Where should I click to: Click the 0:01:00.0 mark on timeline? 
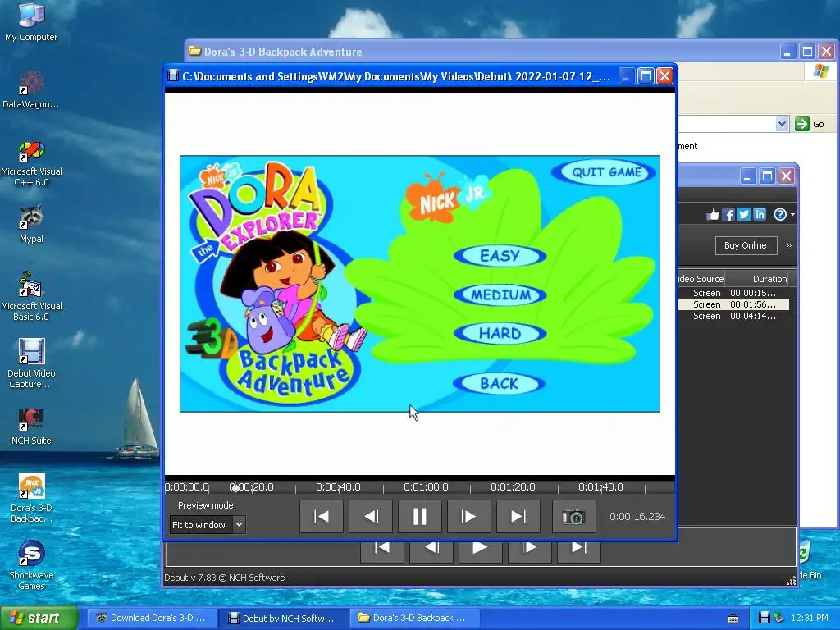426,487
